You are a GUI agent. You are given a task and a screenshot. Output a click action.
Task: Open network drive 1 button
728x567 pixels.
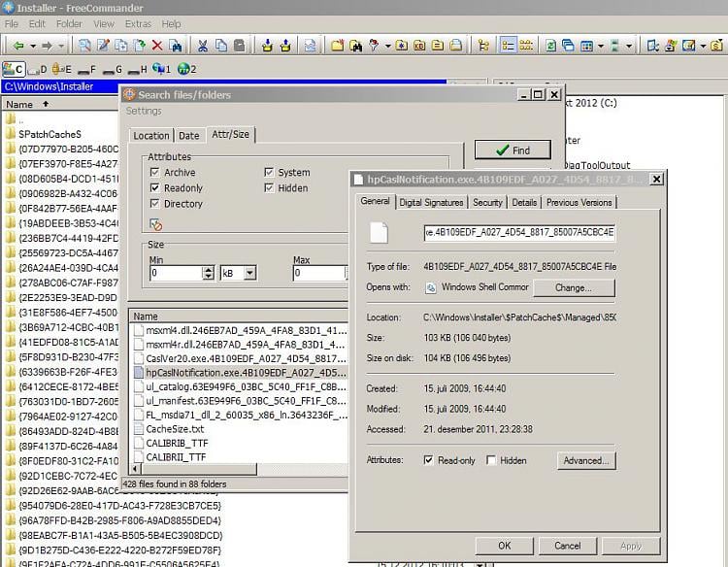[161, 69]
